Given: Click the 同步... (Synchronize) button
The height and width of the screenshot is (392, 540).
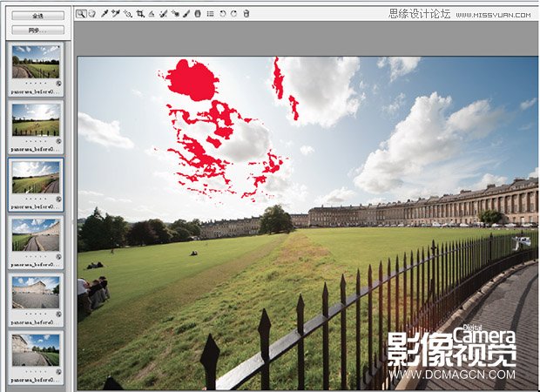Looking at the screenshot, I should tap(37, 30).
